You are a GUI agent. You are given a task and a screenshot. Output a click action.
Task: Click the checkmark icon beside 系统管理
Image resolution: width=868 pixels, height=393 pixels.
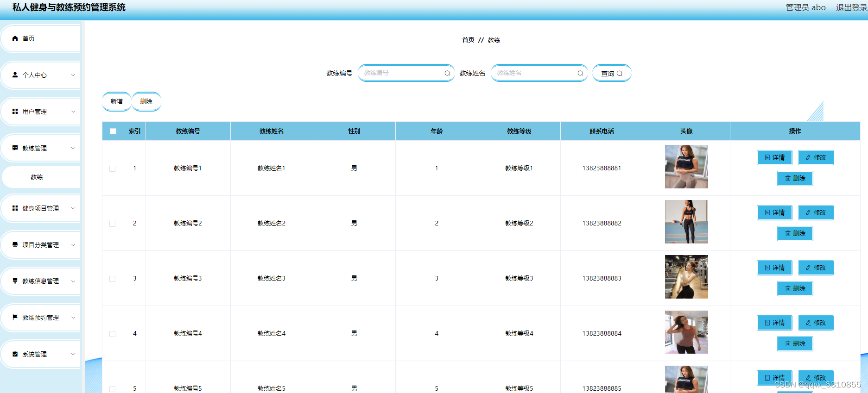click(x=15, y=354)
